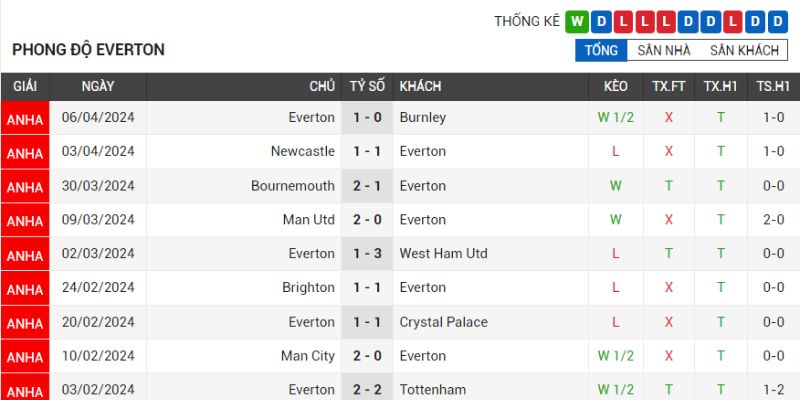Click the first red L form badge

pyautogui.click(x=621, y=21)
